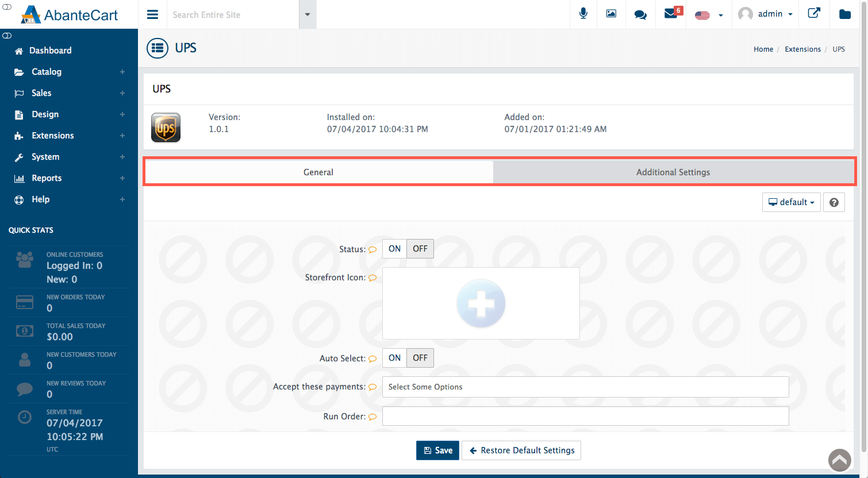The width and height of the screenshot is (868, 478).
Task: Click the UPS page list icon
Action: coord(158,48)
